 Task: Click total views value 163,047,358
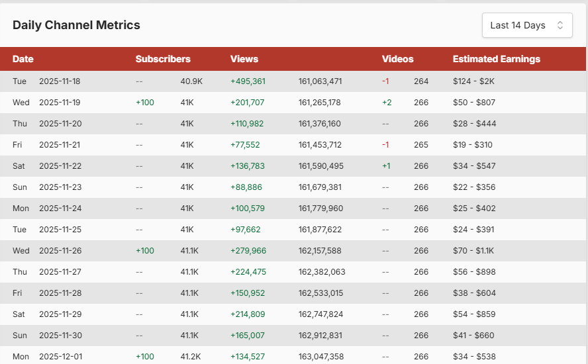tap(321, 357)
